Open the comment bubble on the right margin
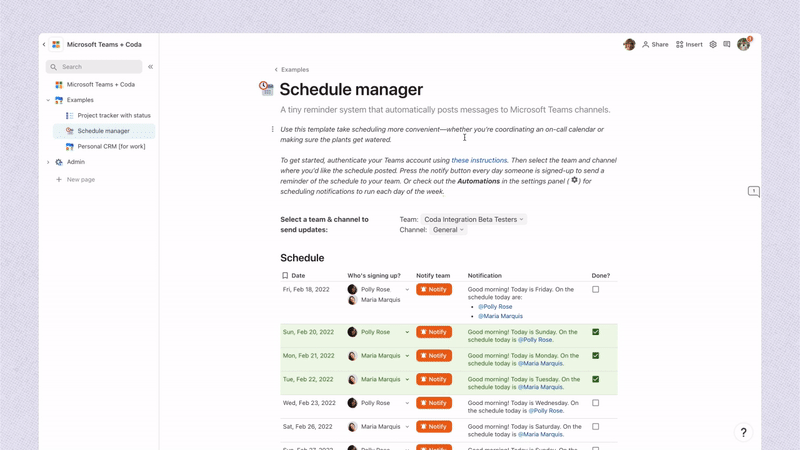Viewport: 800px width, 450px height. coord(754,191)
